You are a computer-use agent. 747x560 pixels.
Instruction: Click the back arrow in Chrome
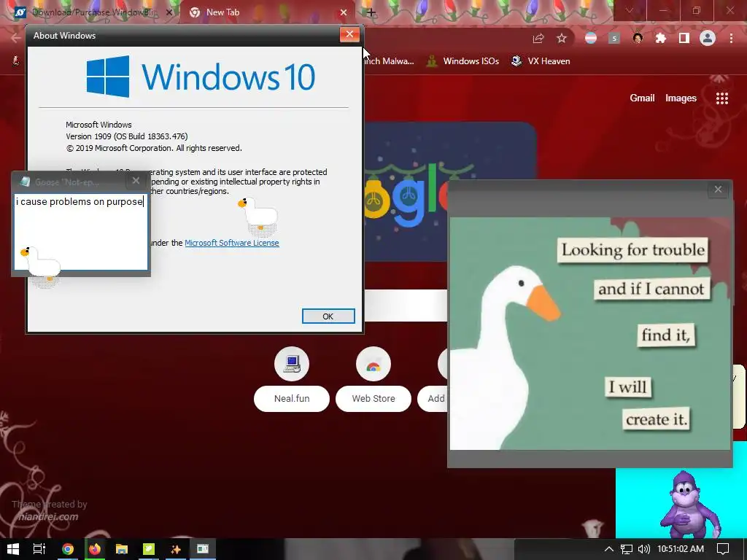coord(15,38)
